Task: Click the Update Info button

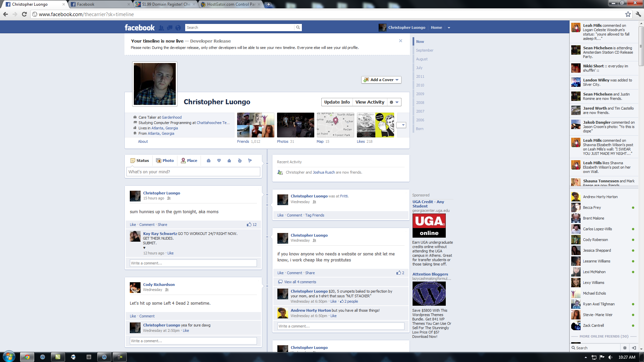Action: tap(337, 102)
